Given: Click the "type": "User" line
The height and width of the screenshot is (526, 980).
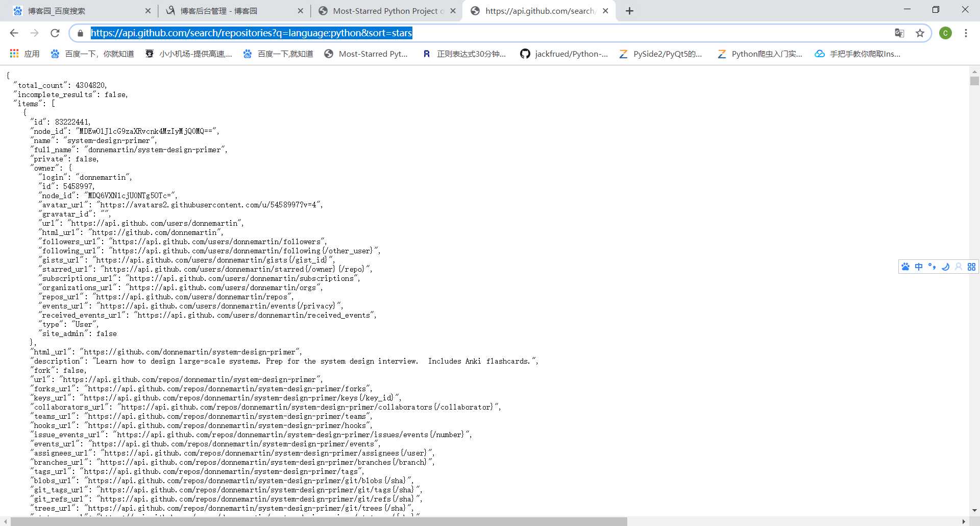Looking at the screenshot, I should click(x=68, y=324).
